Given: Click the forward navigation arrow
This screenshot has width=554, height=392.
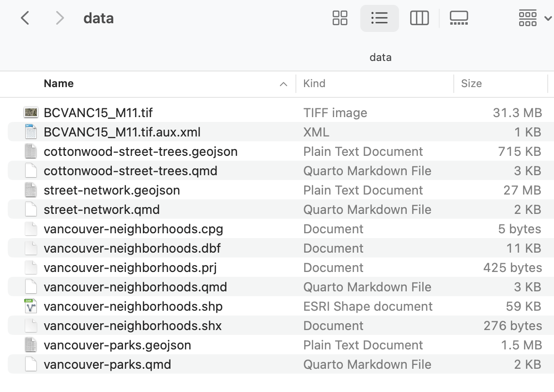Looking at the screenshot, I should click(60, 18).
